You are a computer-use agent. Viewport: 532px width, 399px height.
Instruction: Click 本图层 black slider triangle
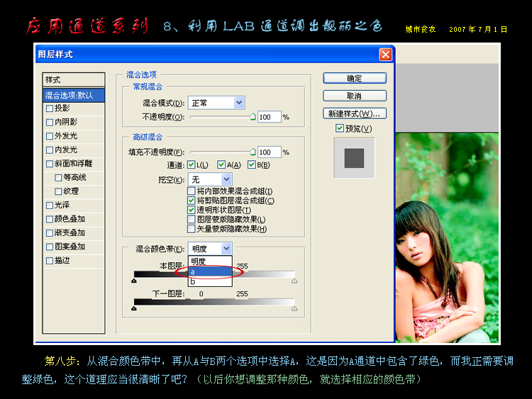(x=134, y=281)
